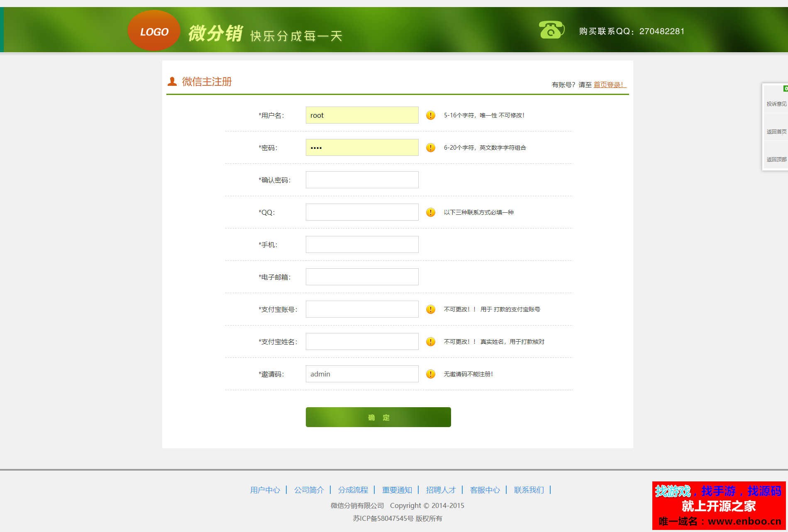This screenshot has height=532, width=788.
Task: Focus the 电子邮箱 input field
Action: (362, 277)
